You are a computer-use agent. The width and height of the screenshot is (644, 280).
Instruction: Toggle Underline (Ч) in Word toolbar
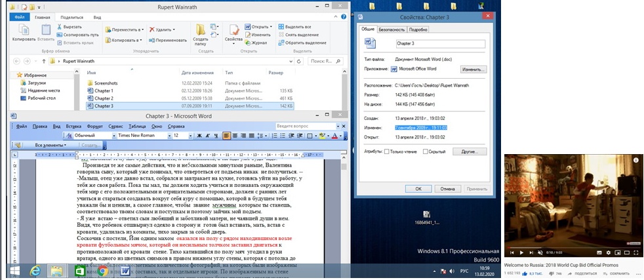pyautogui.click(x=216, y=136)
